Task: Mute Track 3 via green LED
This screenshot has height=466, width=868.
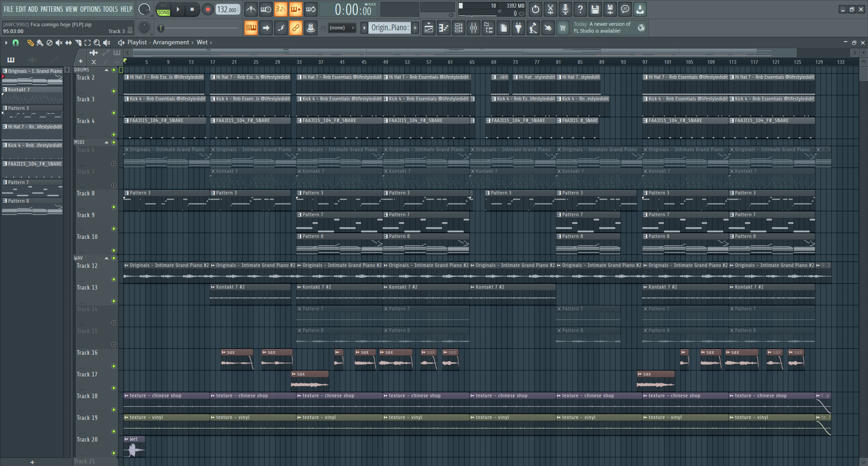Action: click(x=114, y=113)
